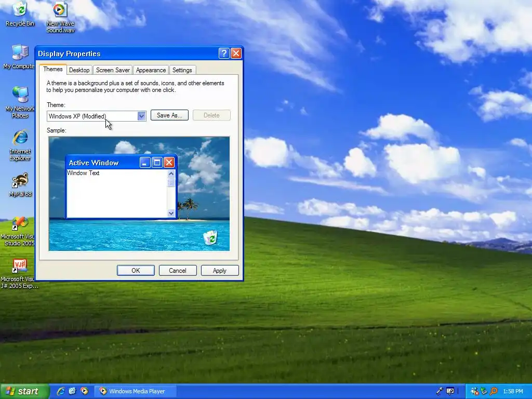Click the Show Desktop quick launch icon
532x399 pixels.
click(72, 391)
